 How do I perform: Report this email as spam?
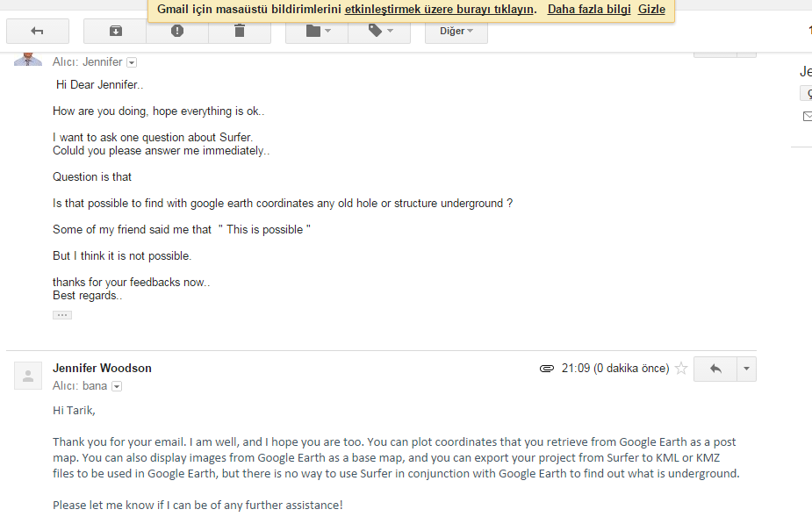(x=177, y=31)
